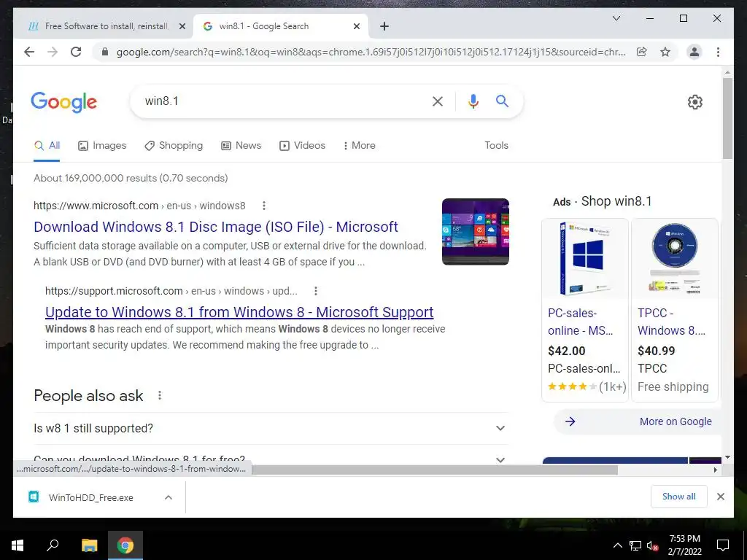Expand Can you download Windows 8.1 for free question
This screenshot has width=747, height=560.
(271, 459)
